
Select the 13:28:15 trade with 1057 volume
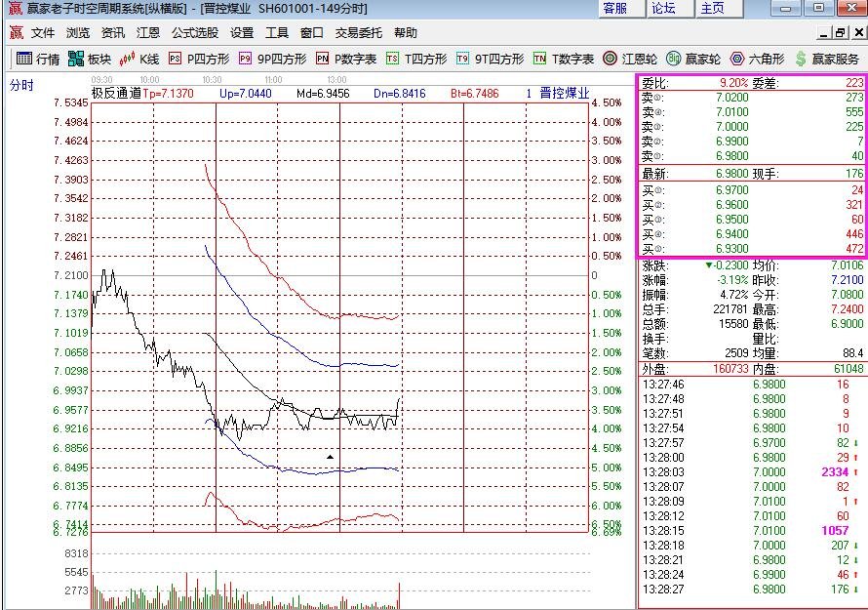(752, 531)
